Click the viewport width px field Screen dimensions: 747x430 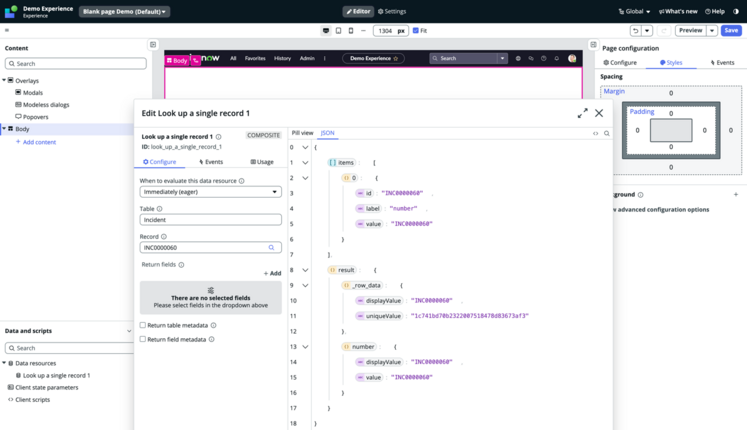pyautogui.click(x=390, y=30)
